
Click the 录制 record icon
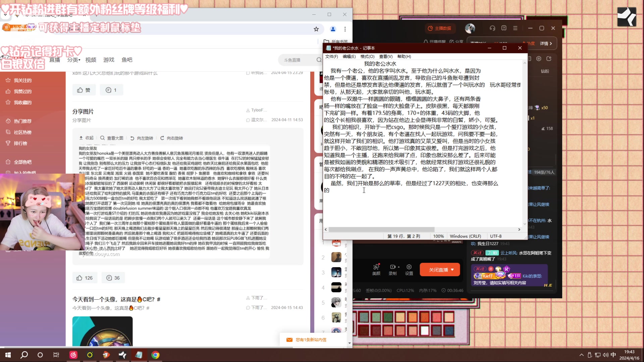[x=392, y=267]
